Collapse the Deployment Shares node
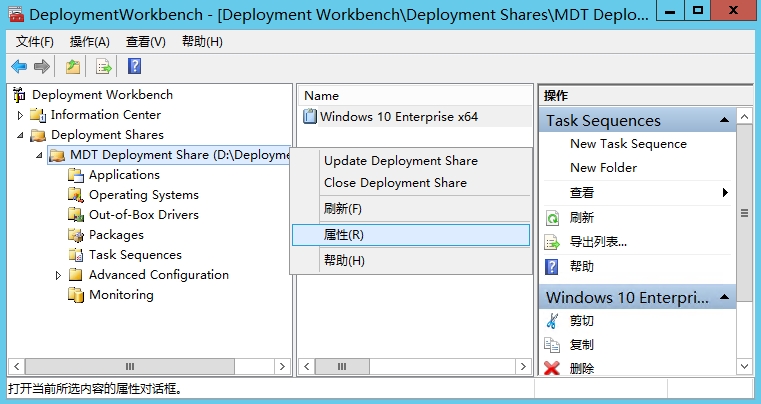The height and width of the screenshot is (404, 761). coord(20,135)
